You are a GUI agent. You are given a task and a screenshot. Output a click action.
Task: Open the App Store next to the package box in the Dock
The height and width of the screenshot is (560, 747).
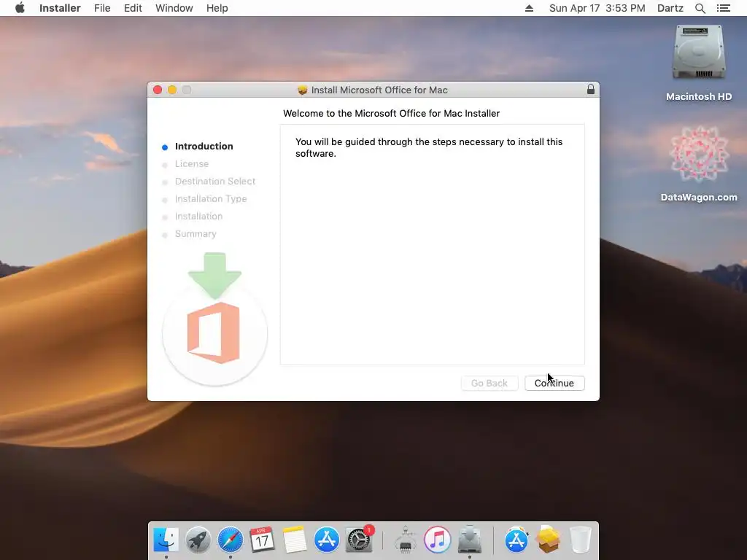click(516, 540)
